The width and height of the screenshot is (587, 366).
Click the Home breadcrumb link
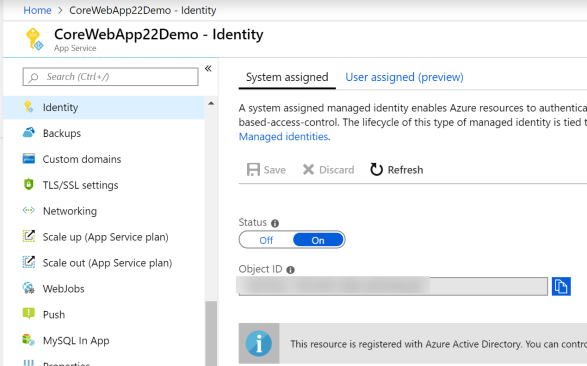37,10
